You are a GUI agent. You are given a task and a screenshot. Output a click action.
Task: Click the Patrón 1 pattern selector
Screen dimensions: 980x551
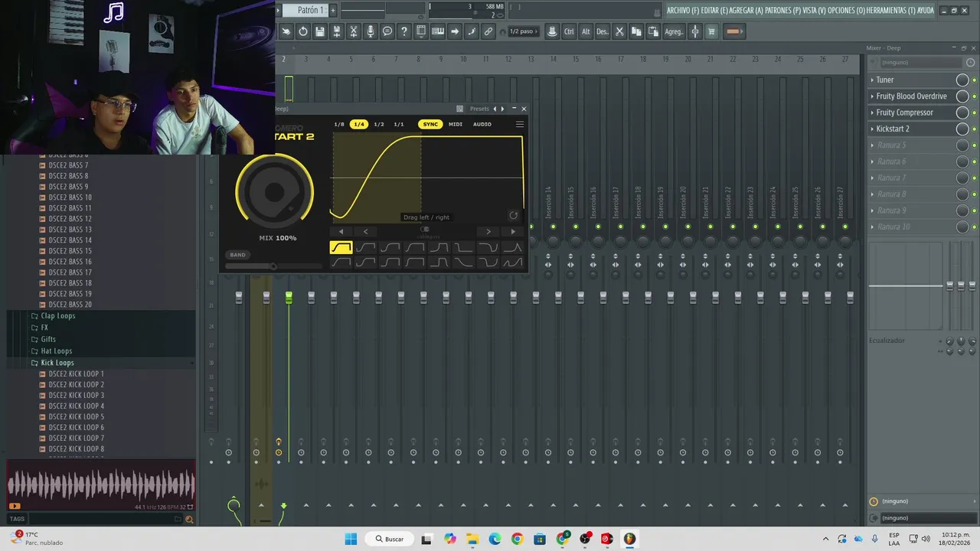(x=305, y=10)
